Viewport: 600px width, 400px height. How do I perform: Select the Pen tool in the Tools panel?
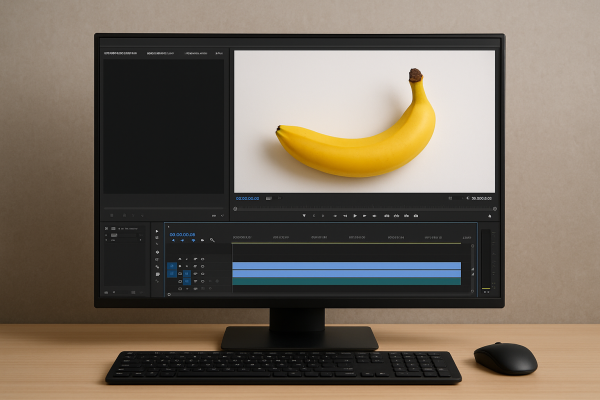pos(157,267)
